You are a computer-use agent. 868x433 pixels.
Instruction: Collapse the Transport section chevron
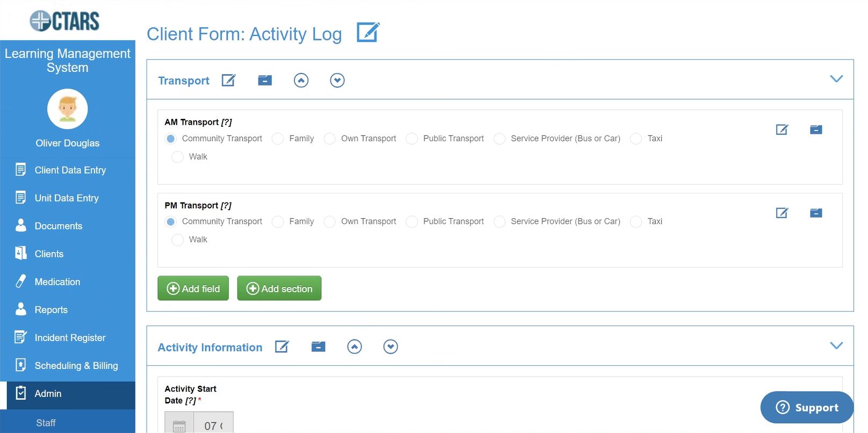[836, 79]
